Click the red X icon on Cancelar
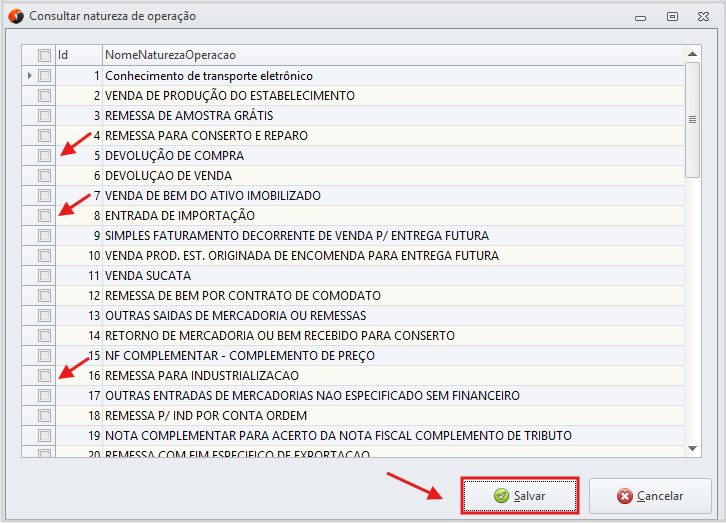The width and height of the screenshot is (726, 524). tap(625, 496)
